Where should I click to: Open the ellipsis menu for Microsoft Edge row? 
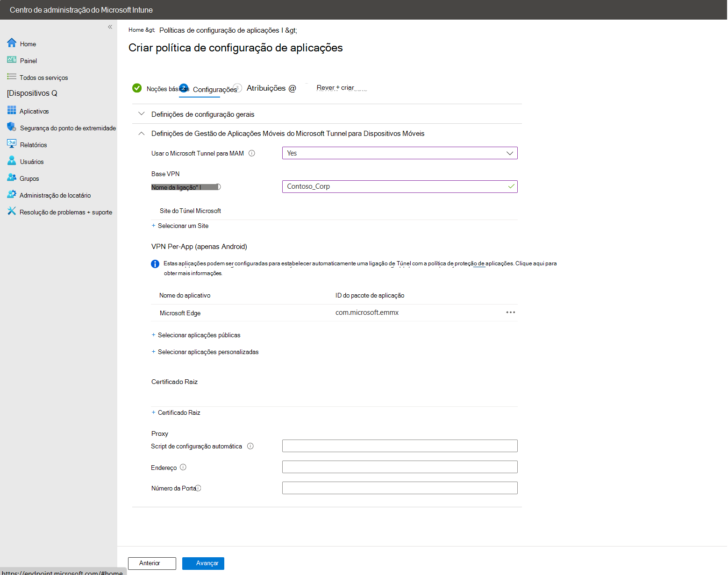click(x=511, y=312)
